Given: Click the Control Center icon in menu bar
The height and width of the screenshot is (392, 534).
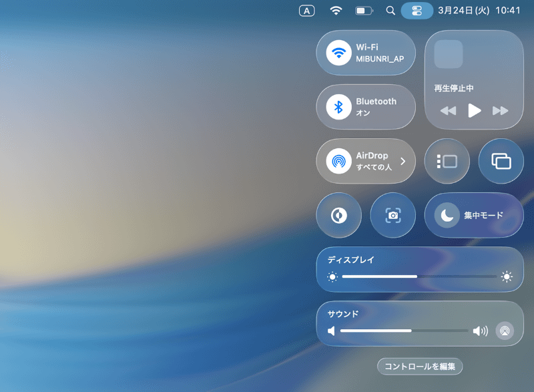Looking at the screenshot, I should [417, 11].
